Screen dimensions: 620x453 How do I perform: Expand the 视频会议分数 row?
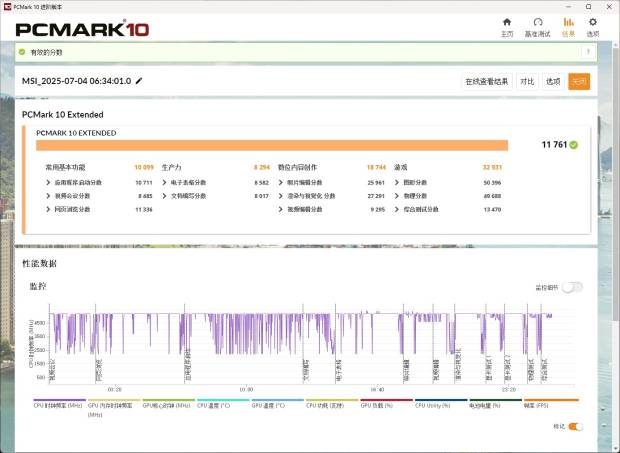(48, 196)
